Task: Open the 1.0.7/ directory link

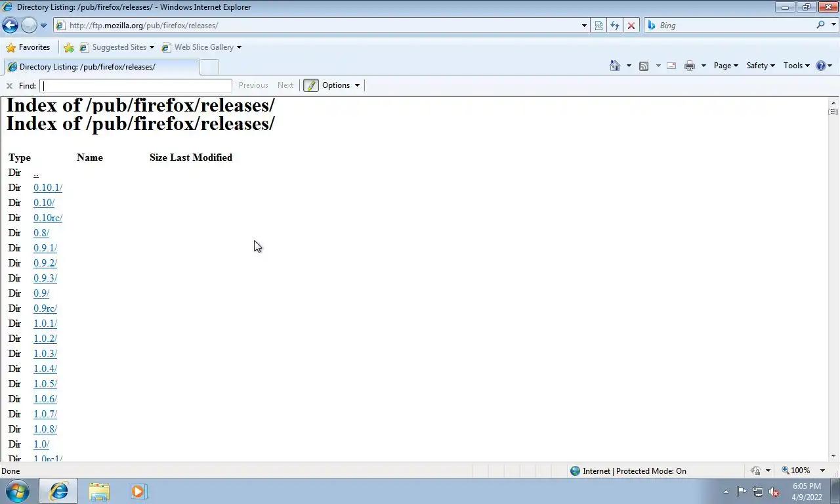Action: point(45,414)
